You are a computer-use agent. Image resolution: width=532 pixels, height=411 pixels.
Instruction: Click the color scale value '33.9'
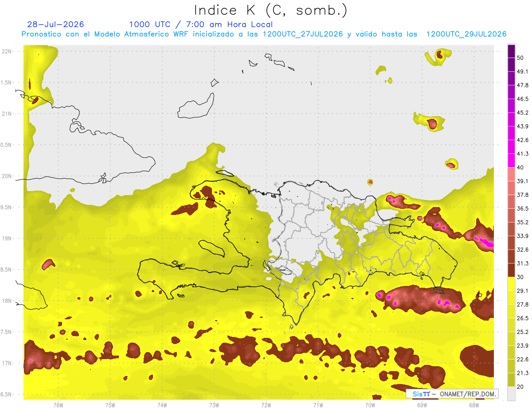(523, 236)
